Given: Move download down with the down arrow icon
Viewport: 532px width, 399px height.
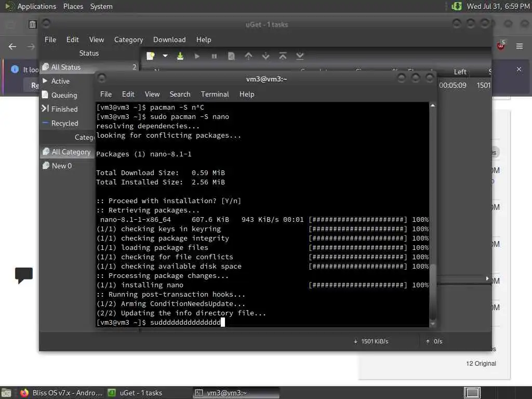Looking at the screenshot, I should point(265,56).
